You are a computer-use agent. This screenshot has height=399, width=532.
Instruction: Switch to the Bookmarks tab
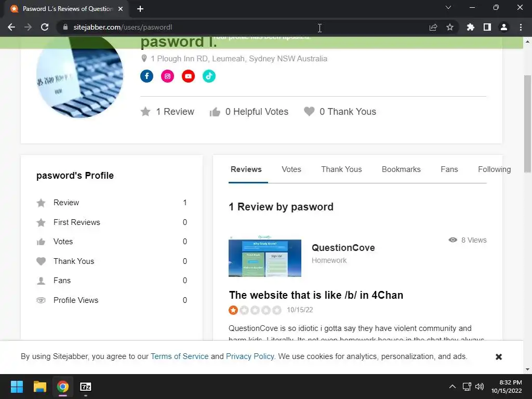coord(401,169)
